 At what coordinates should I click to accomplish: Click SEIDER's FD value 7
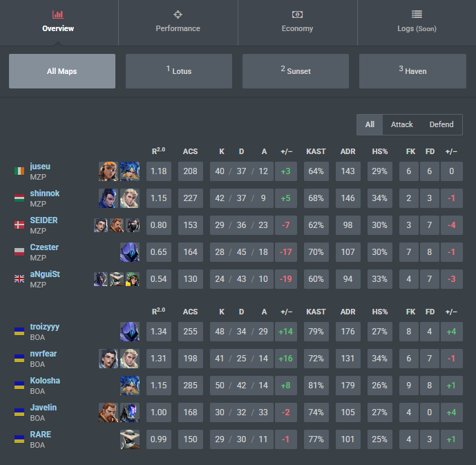430,225
